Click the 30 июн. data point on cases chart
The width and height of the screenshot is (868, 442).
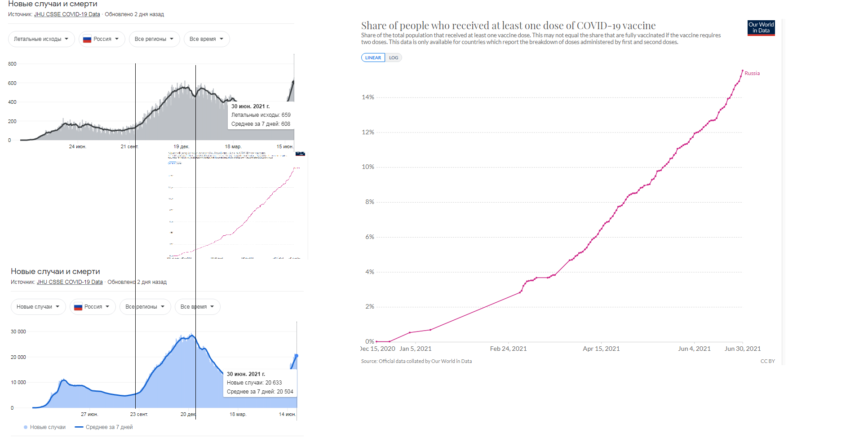point(296,356)
